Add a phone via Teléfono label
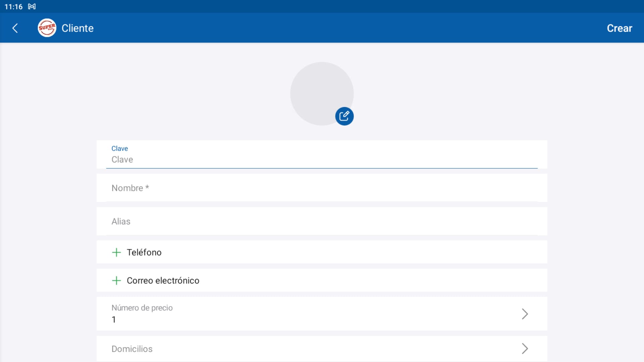Viewport: 644px width, 362px height. point(144,252)
